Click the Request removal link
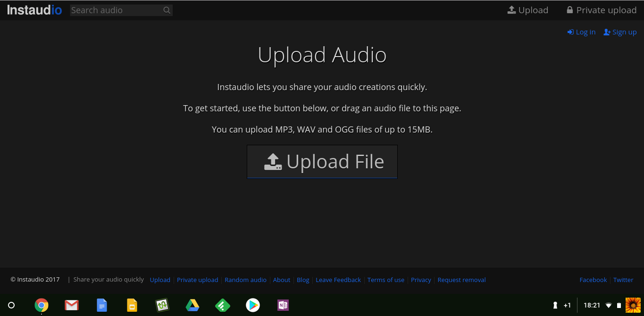Screen dimensions: 644x316 point(461,280)
